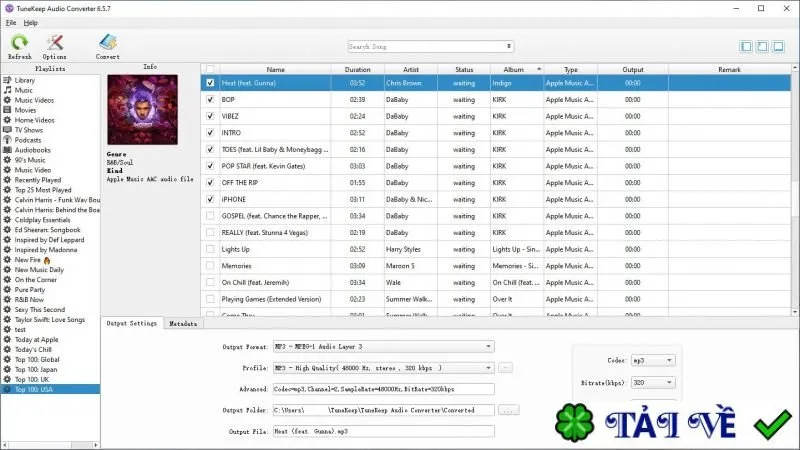Switch to the Metadata tab

pyautogui.click(x=183, y=323)
